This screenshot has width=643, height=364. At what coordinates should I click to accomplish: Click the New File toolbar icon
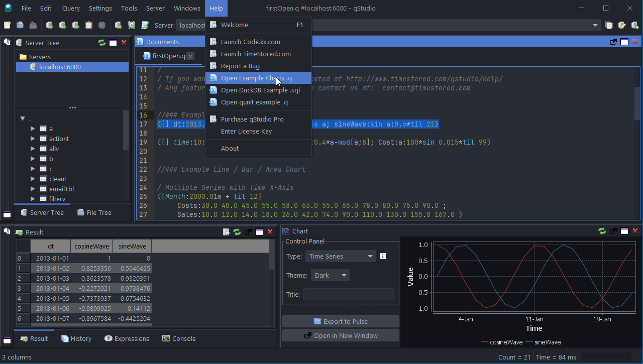8,25
